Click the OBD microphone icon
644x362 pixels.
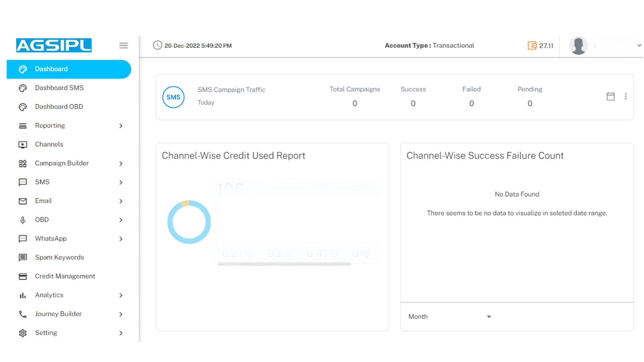pos(23,220)
